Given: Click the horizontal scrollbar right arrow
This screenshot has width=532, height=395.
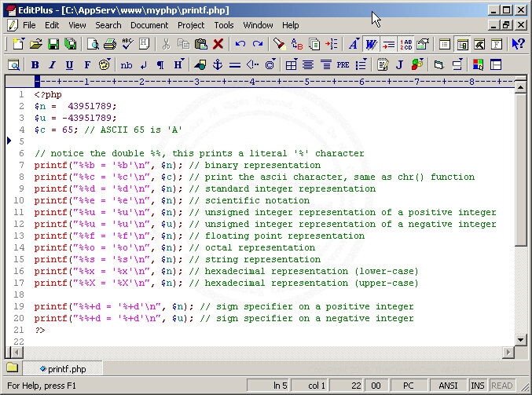Looking at the screenshot, I should [508, 353].
